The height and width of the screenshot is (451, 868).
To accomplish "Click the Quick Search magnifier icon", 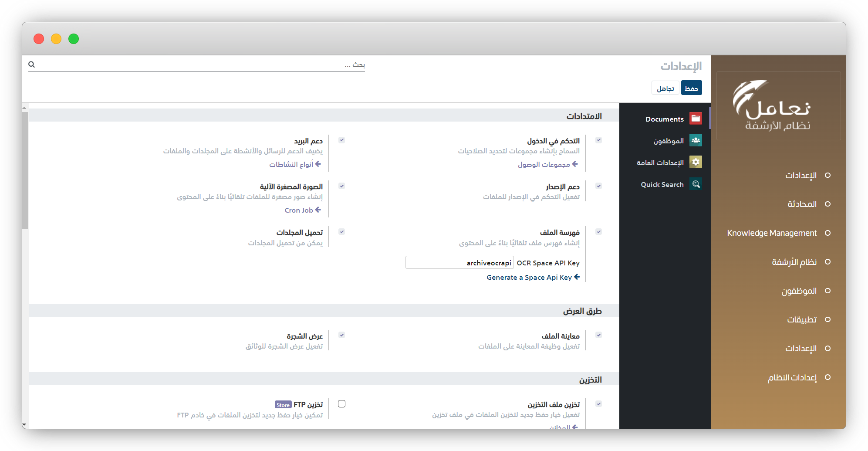I will tap(696, 184).
